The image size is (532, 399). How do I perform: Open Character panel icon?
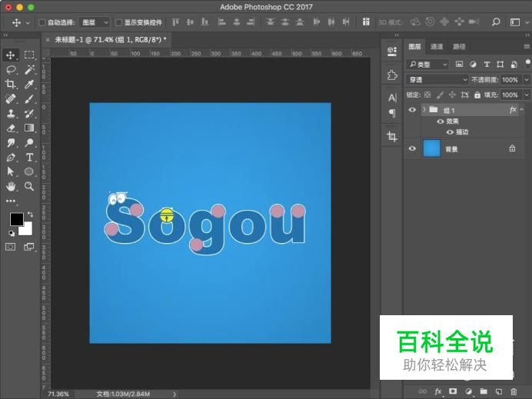coord(392,98)
